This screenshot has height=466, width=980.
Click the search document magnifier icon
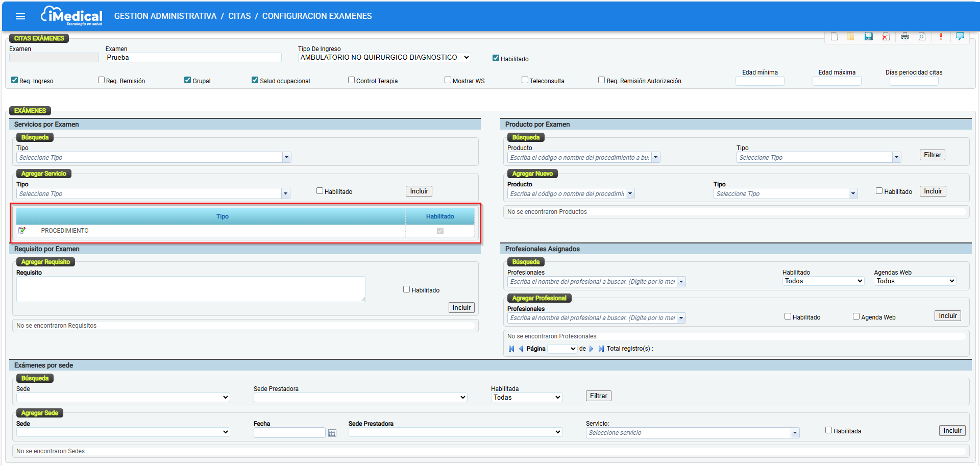point(922,37)
